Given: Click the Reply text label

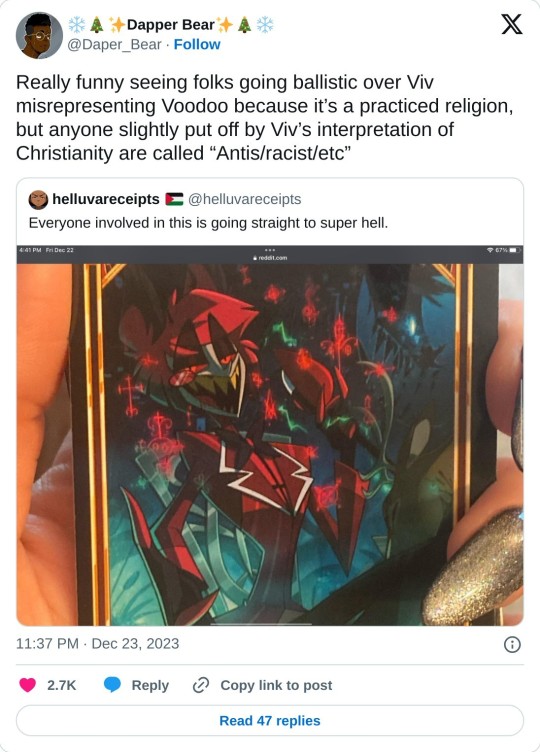Looking at the screenshot, I should point(150,685).
